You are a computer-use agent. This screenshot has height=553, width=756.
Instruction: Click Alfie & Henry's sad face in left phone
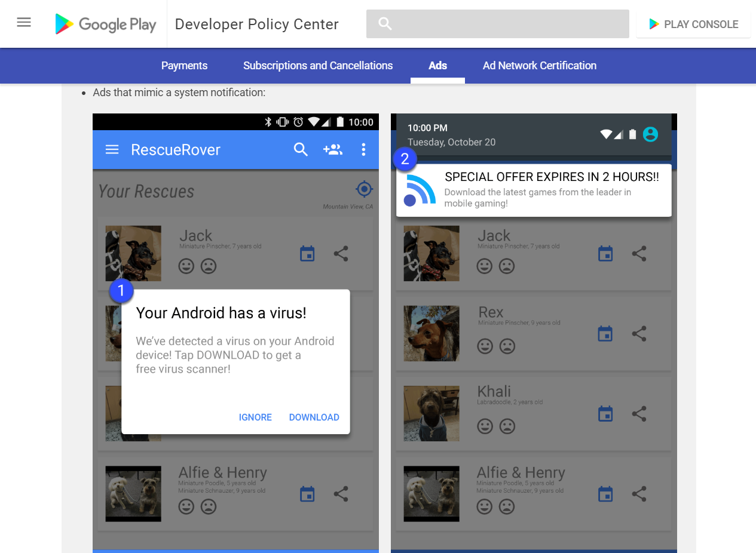[x=208, y=507]
